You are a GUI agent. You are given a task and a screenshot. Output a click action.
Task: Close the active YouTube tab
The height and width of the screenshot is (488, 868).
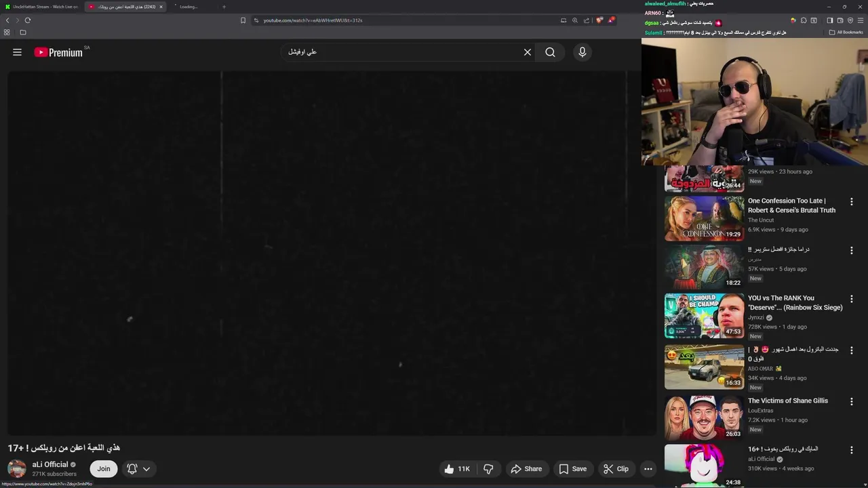tap(161, 7)
